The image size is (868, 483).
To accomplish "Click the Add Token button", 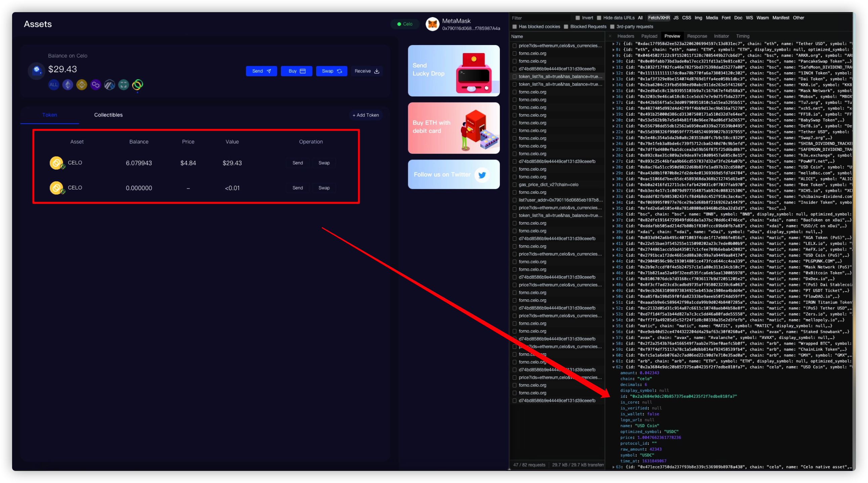I will 365,115.
